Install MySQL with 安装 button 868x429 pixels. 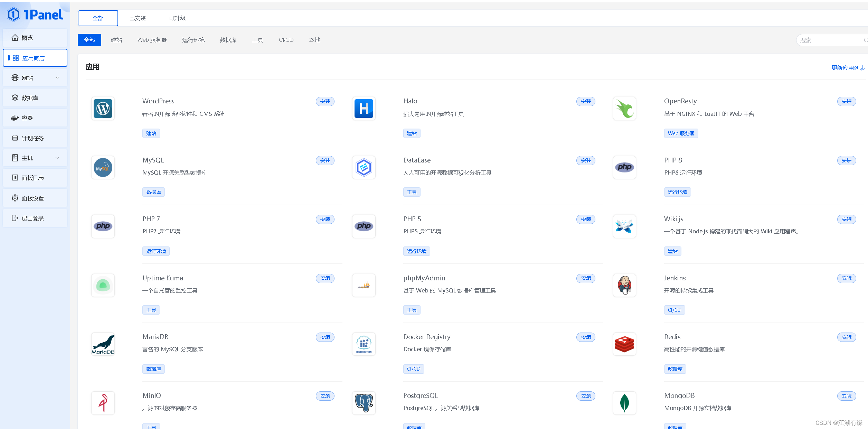pyautogui.click(x=325, y=160)
